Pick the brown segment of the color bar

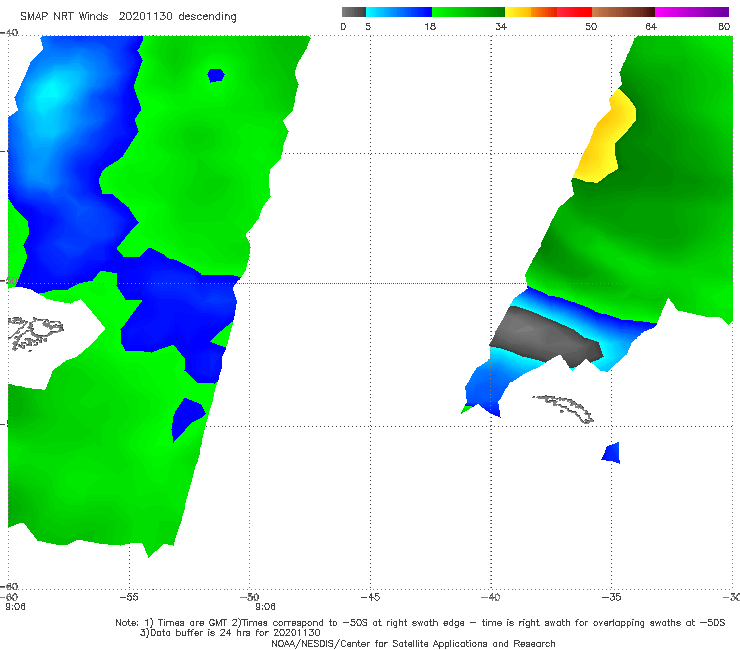click(623, 12)
